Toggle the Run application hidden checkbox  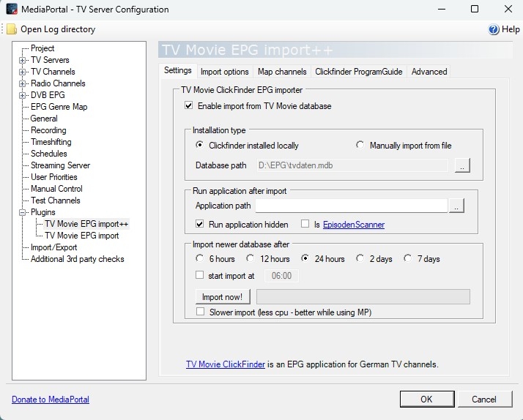click(200, 225)
